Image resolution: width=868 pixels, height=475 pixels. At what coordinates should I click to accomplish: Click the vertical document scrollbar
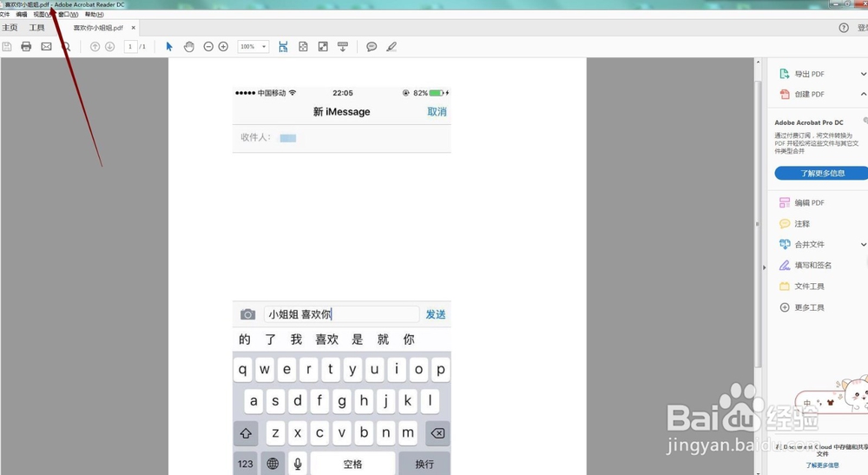coord(758,224)
